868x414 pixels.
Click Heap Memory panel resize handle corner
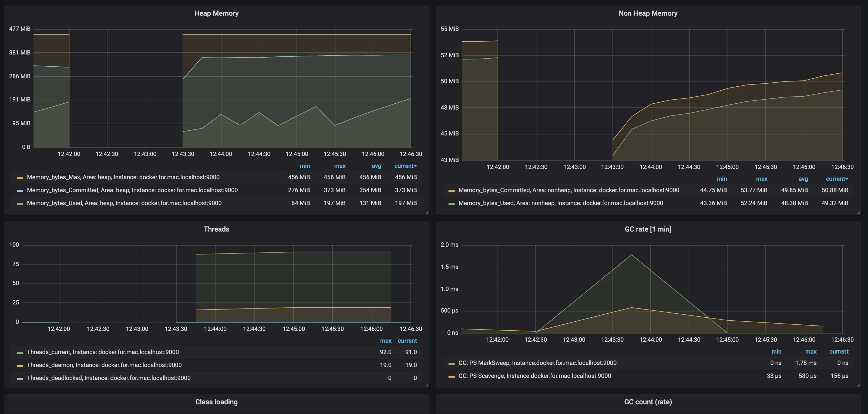coord(427,213)
